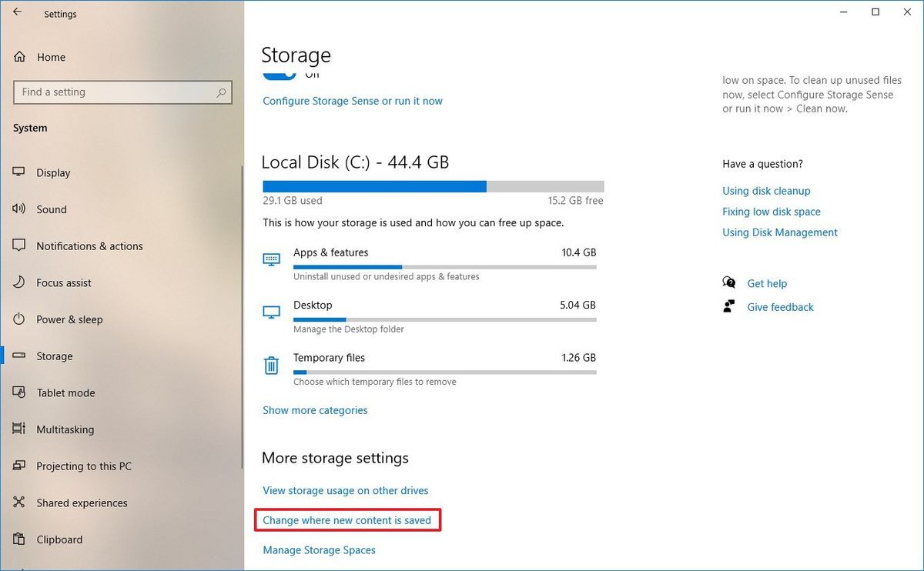Open Using Disk Management help link
Image resolution: width=924 pixels, height=571 pixels.
click(779, 232)
